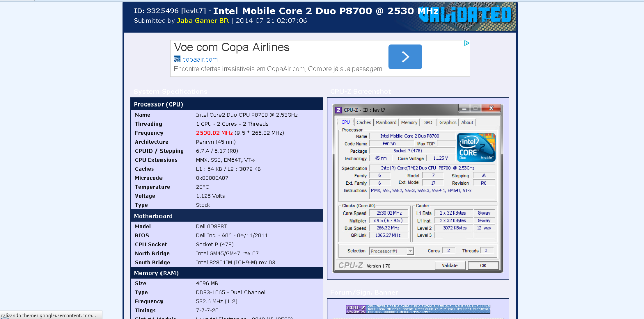Open the Selection 'Processor #1' dropdown in CPU-Z
Screen dimensions: 644x319
coord(391,251)
